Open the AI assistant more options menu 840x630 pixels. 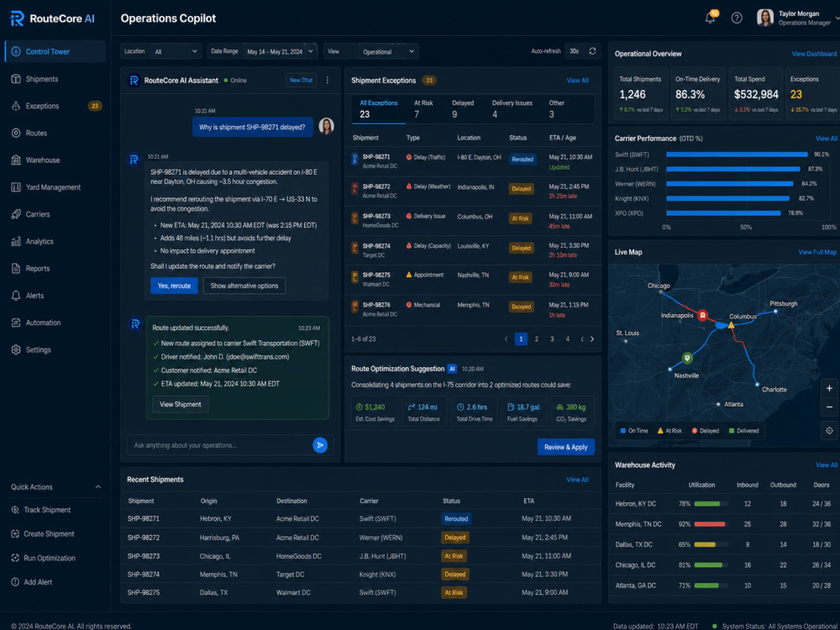(x=328, y=81)
